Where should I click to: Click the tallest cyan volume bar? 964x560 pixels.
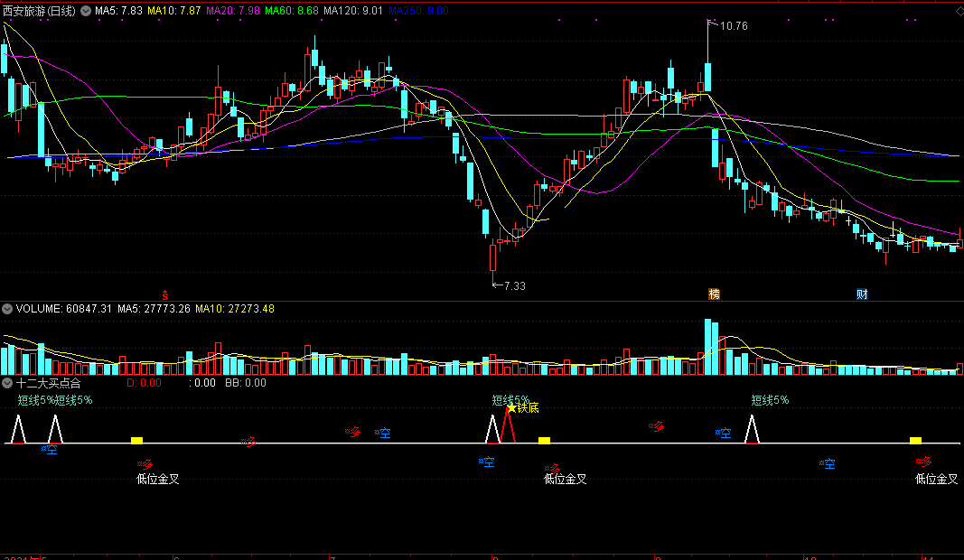[x=707, y=347]
